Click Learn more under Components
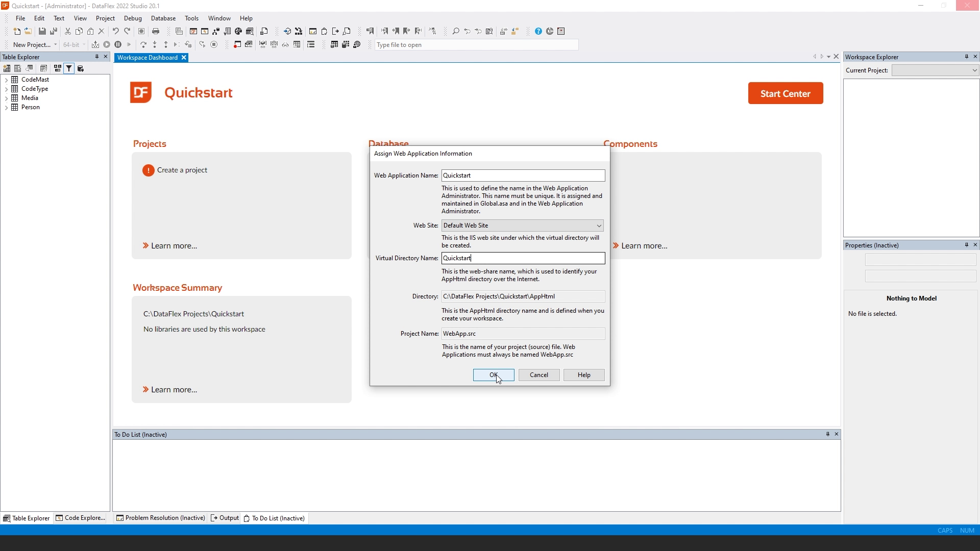 click(644, 246)
